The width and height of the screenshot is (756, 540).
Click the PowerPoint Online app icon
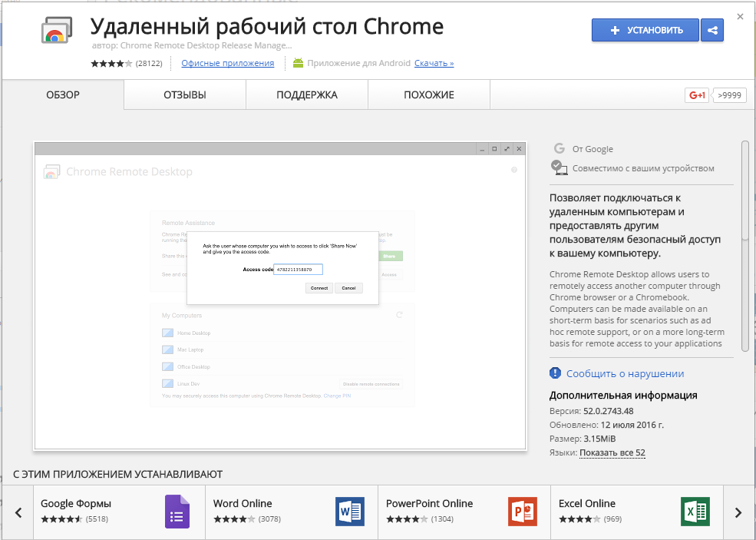(x=523, y=512)
